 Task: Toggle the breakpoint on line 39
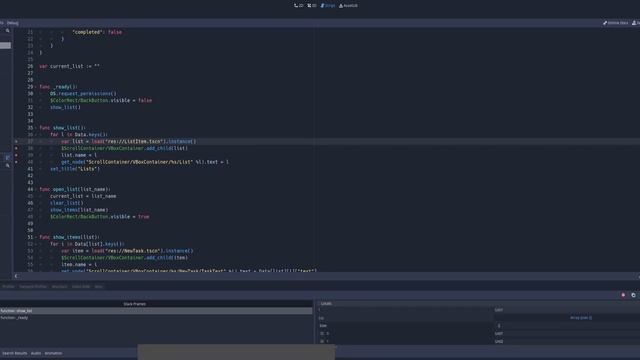click(16, 155)
